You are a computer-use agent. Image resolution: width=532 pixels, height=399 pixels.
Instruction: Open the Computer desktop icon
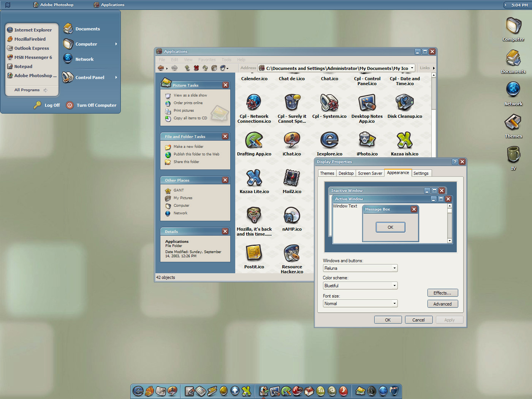click(x=513, y=29)
